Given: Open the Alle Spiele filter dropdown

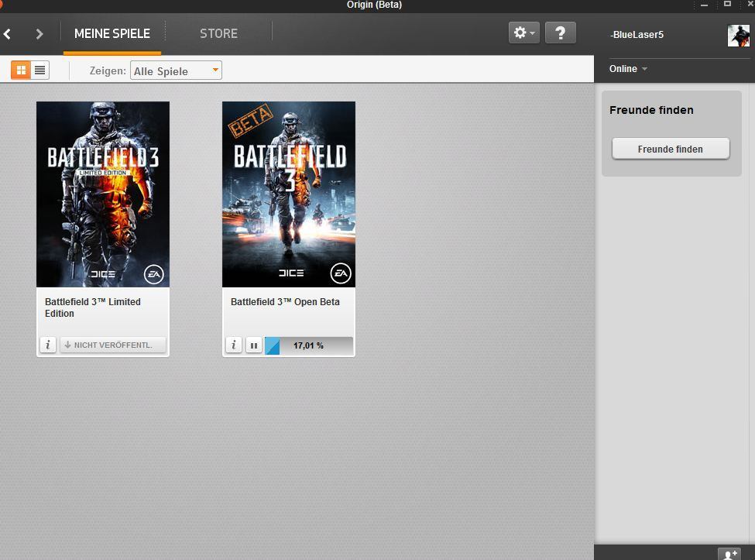Looking at the screenshot, I should click(176, 70).
